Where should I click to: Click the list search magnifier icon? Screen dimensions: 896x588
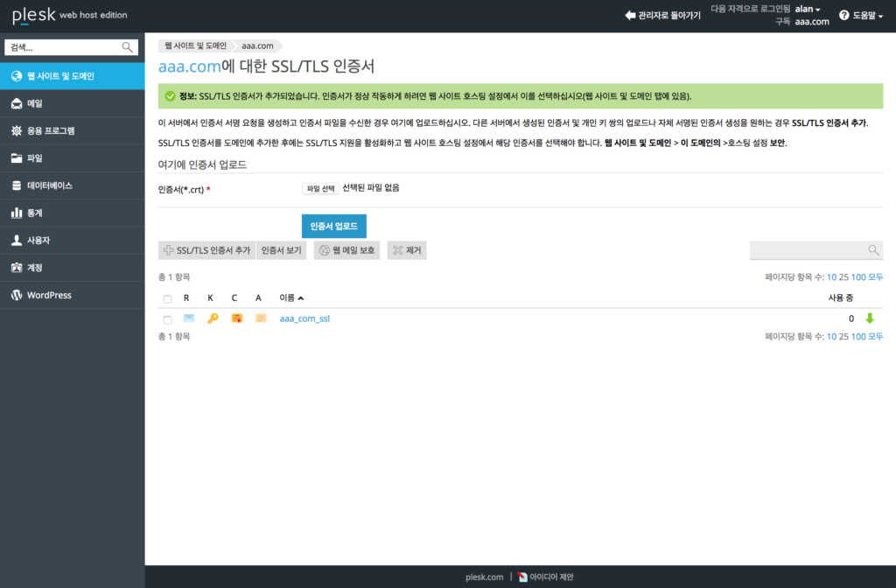point(873,249)
